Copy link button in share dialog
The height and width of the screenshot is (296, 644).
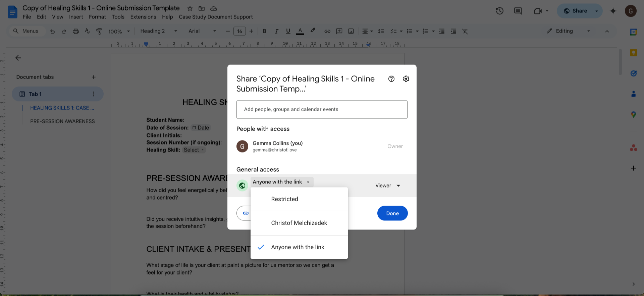point(244,213)
